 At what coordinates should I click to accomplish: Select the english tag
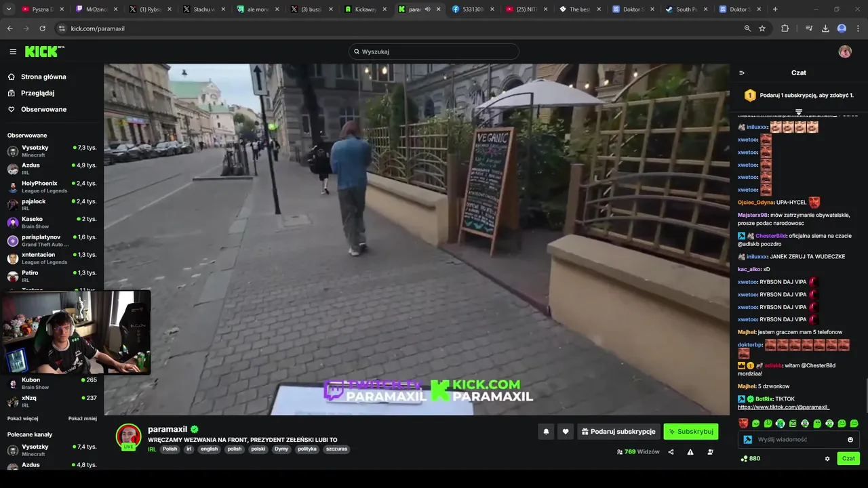coord(209,449)
